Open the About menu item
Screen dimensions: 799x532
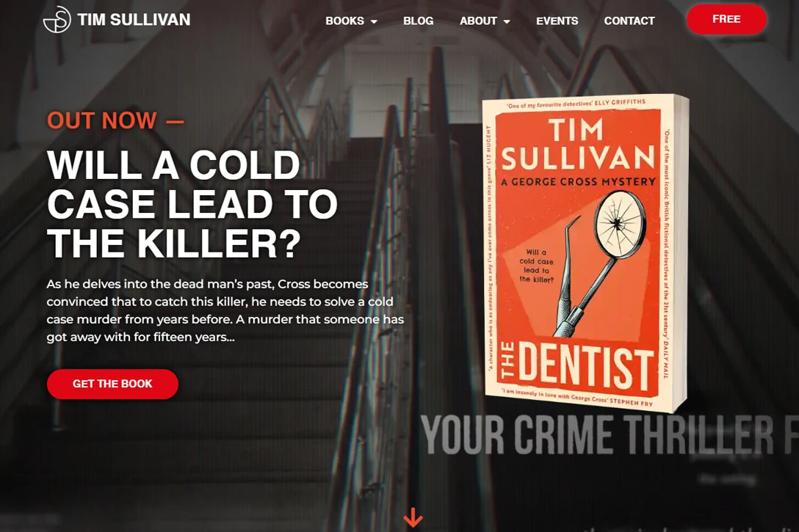479,21
